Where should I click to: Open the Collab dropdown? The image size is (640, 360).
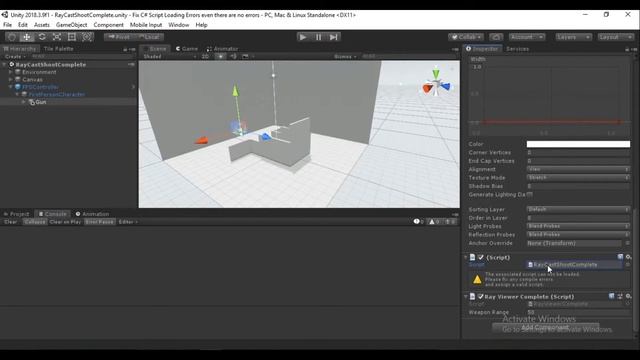(x=466, y=37)
